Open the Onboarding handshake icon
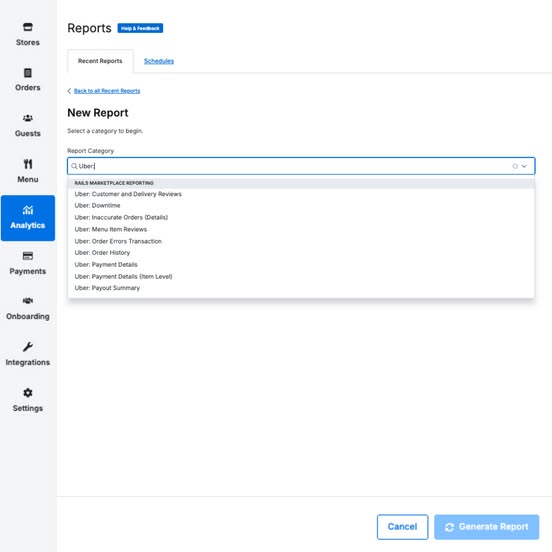Viewport: 552px width, 552px height. pyautogui.click(x=27, y=301)
